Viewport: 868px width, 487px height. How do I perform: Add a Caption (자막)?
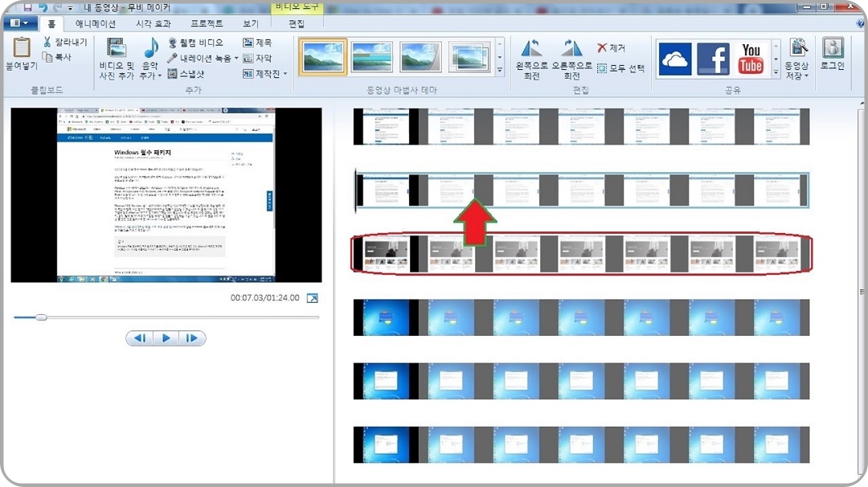pos(257,58)
